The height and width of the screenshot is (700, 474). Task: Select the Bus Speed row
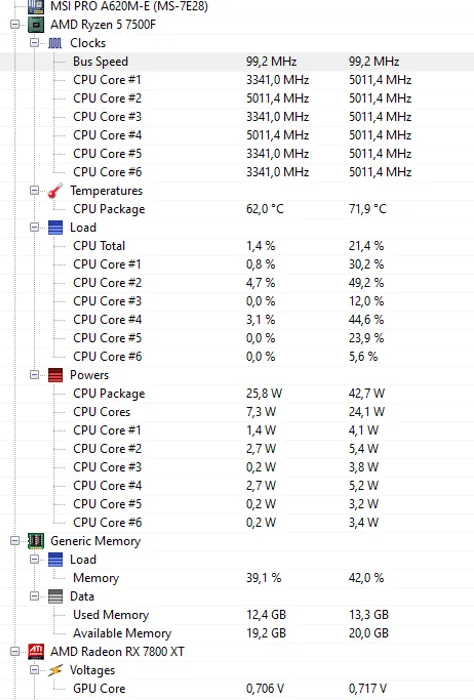point(237,62)
